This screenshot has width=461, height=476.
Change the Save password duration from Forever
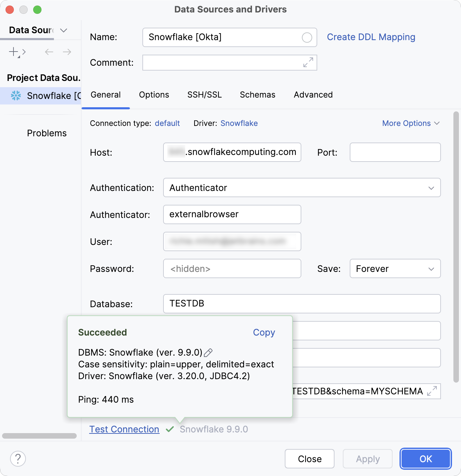click(395, 269)
